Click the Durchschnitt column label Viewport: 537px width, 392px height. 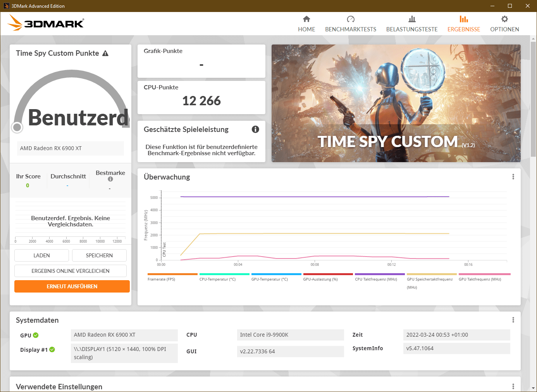(68, 176)
